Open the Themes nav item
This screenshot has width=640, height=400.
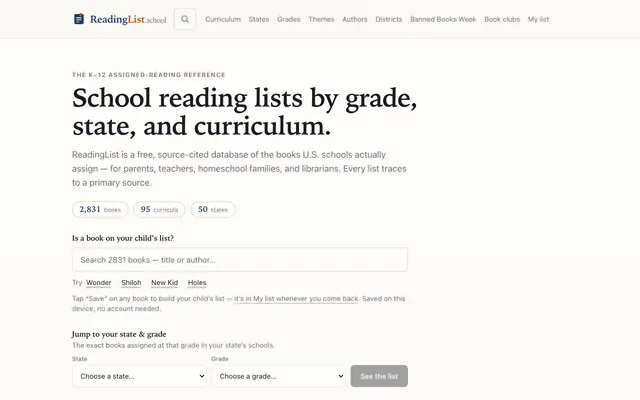click(x=321, y=19)
